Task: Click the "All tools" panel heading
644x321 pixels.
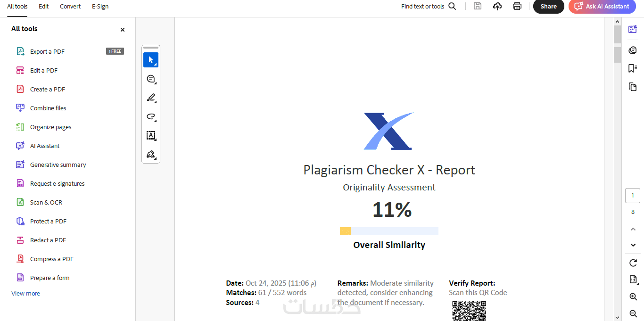Action: (x=25, y=29)
